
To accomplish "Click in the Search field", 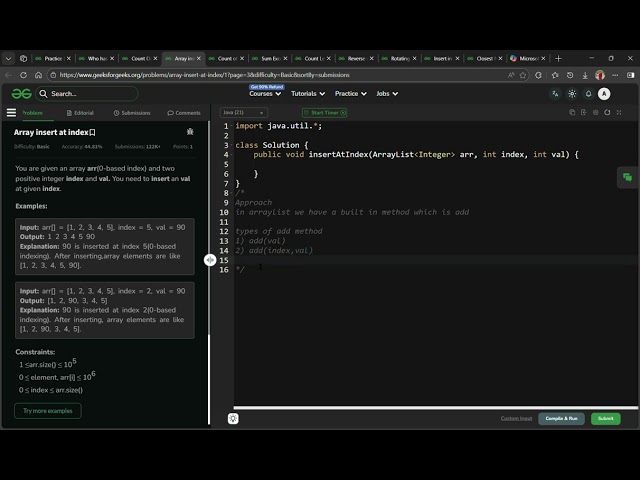I will click(x=87, y=94).
